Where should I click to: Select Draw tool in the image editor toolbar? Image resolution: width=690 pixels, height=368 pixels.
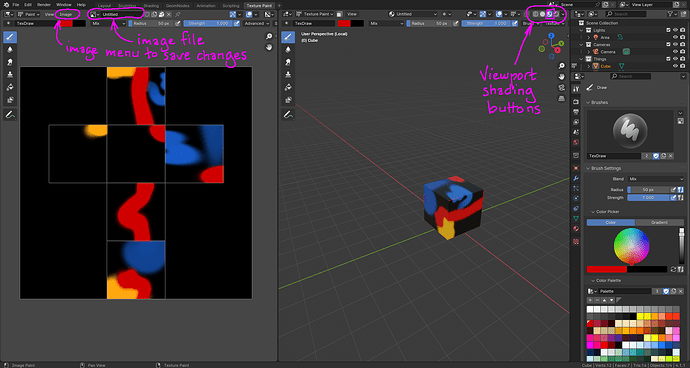coord(10,37)
